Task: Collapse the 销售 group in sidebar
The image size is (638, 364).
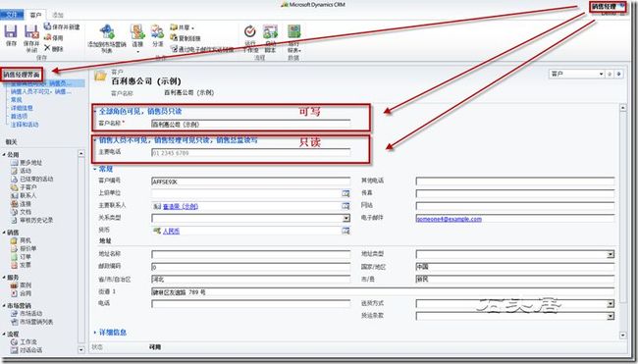Action: pyautogui.click(x=4, y=233)
